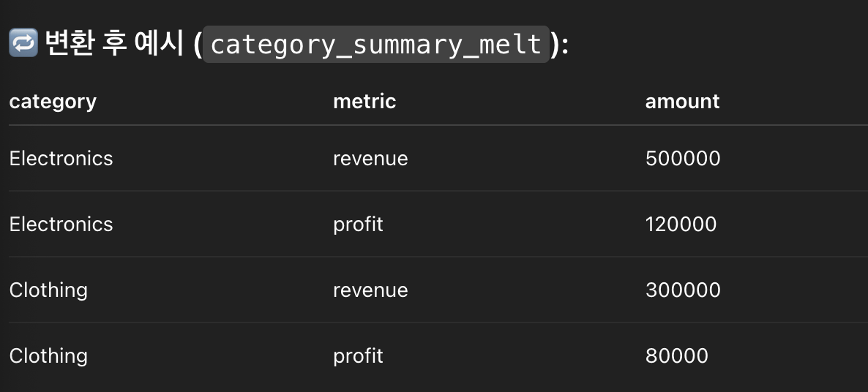Viewport: 868px width, 392px height.
Task: Click the repeat arrows emoji icon
Action: (23, 44)
